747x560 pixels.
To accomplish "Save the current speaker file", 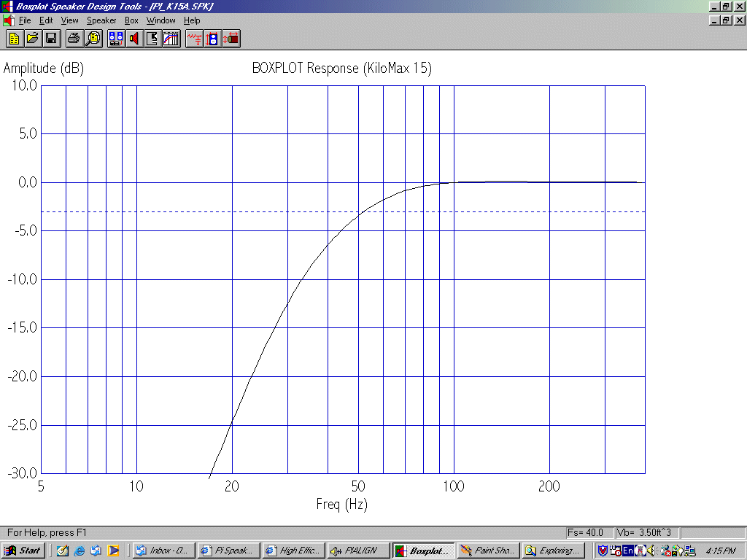I will click(x=52, y=39).
